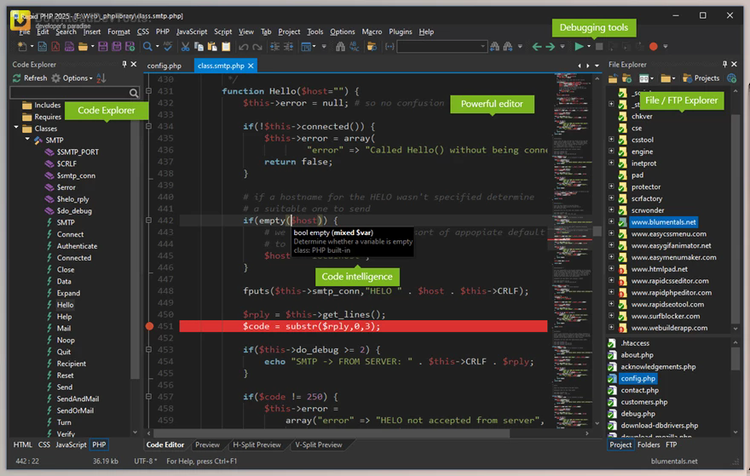Click the Paste toolbar icon
Image resolution: width=750 pixels, height=476 pixels.
[x=212, y=46]
